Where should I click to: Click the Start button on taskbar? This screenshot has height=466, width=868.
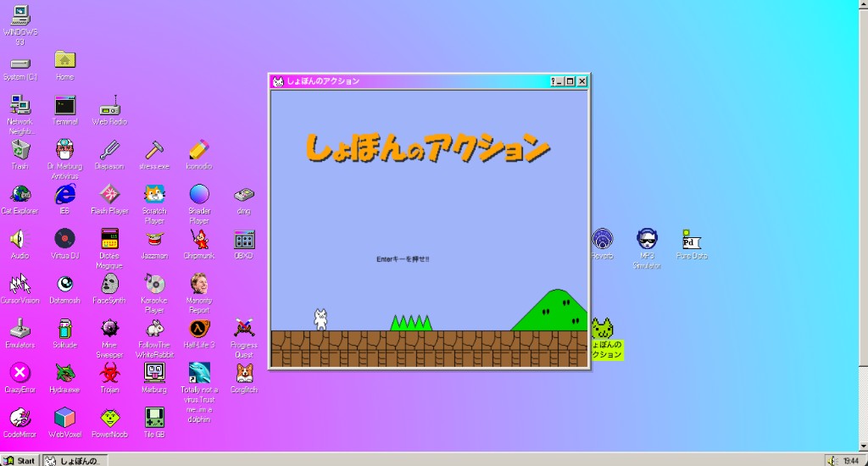point(20,460)
